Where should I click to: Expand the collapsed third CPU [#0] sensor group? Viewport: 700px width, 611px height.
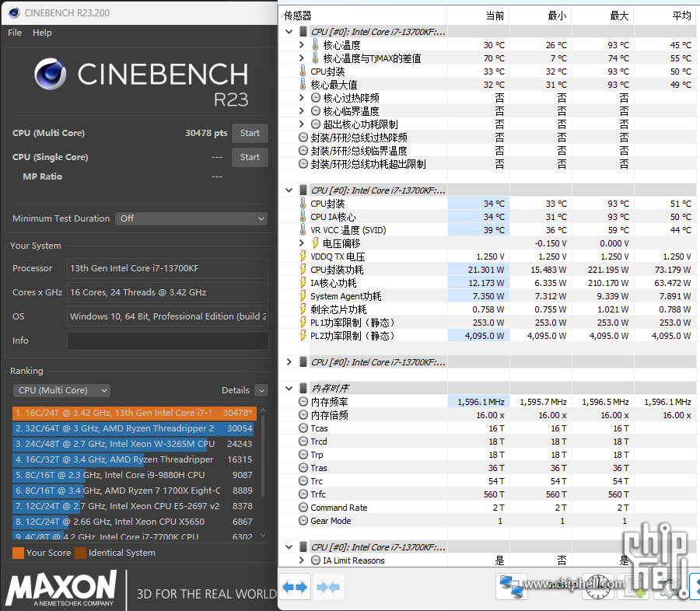(x=289, y=362)
